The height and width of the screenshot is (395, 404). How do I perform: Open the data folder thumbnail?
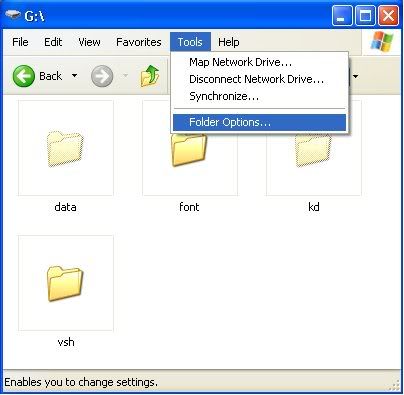pyautogui.click(x=66, y=148)
